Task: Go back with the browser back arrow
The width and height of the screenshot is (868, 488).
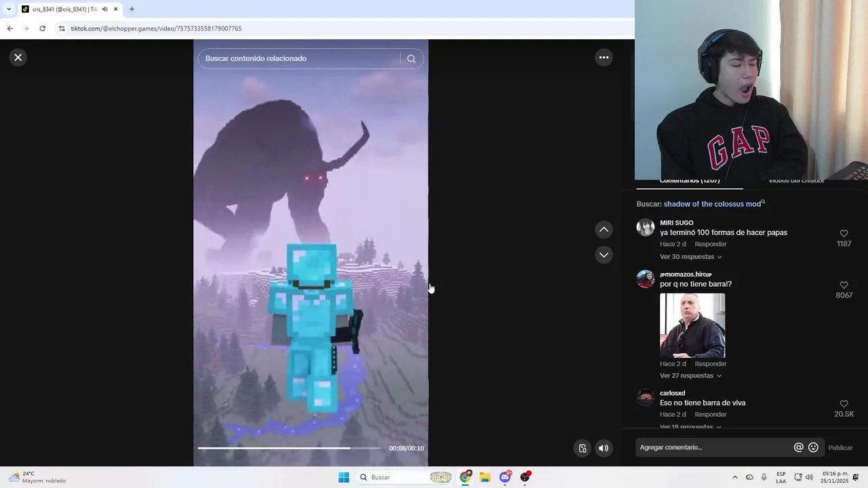Action: [9, 28]
